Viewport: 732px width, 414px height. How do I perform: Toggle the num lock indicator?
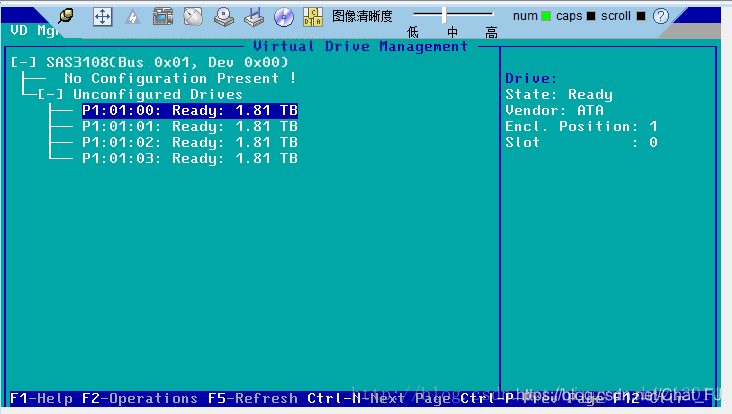click(x=545, y=16)
